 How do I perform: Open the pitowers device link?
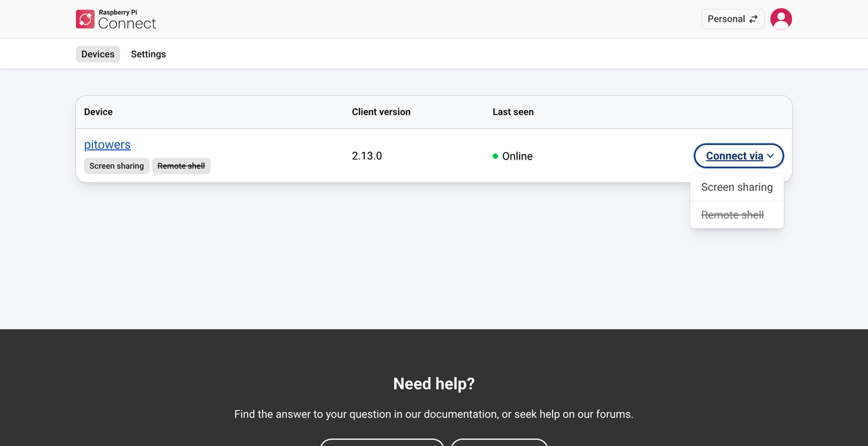[x=107, y=145]
